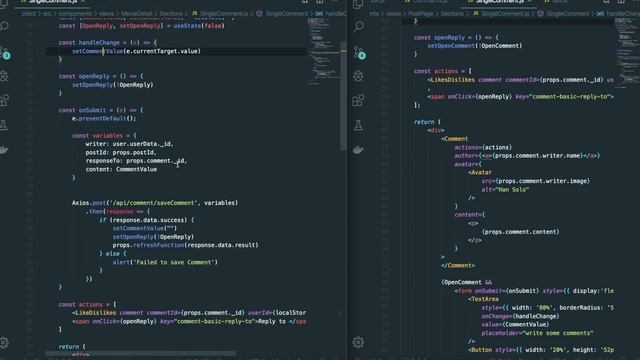Viewport: 640px width, 360px height.
Task: Click 'Reply to' span line in left editor
Action: click(190, 321)
